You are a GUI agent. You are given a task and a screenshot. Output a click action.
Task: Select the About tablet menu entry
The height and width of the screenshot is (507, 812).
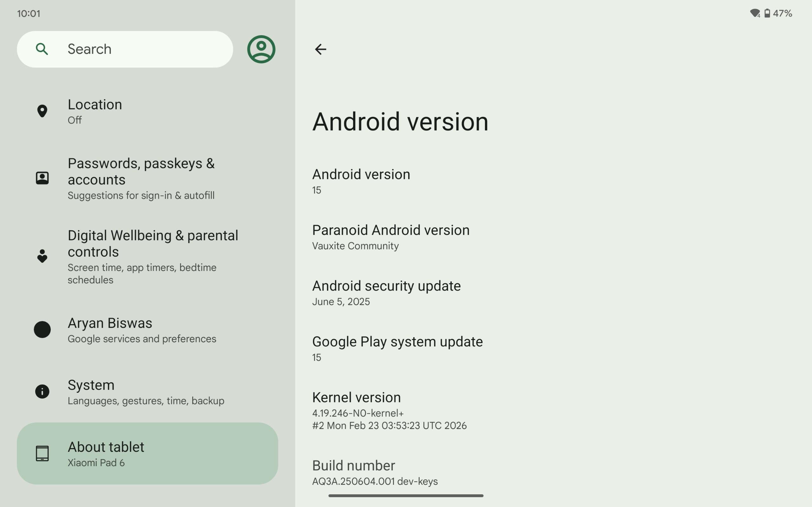pyautogui.click(x=147, y=453)
